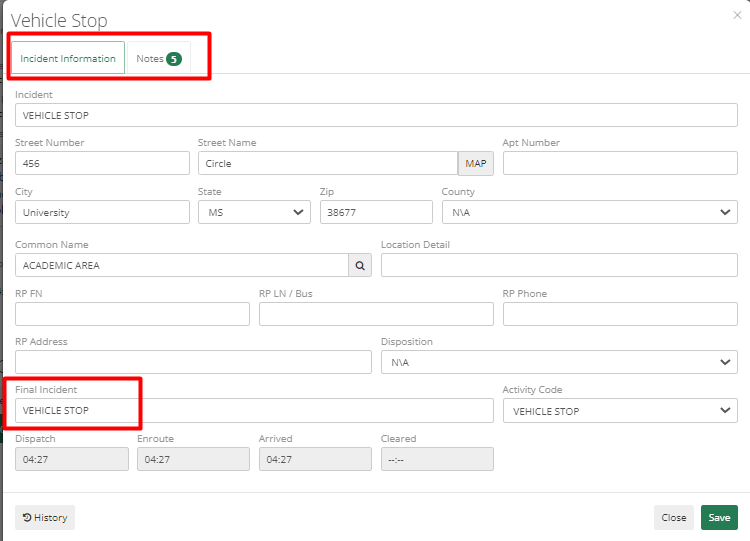Click the Street Number field with 456
Image resolution: width=750 pixels, height=541 pixels.
[102, 164]
